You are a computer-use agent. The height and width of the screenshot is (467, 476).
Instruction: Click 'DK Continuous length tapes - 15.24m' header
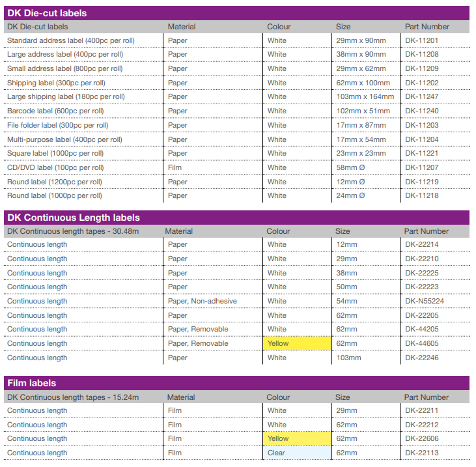pyautogui.click(x=73, y=397)
